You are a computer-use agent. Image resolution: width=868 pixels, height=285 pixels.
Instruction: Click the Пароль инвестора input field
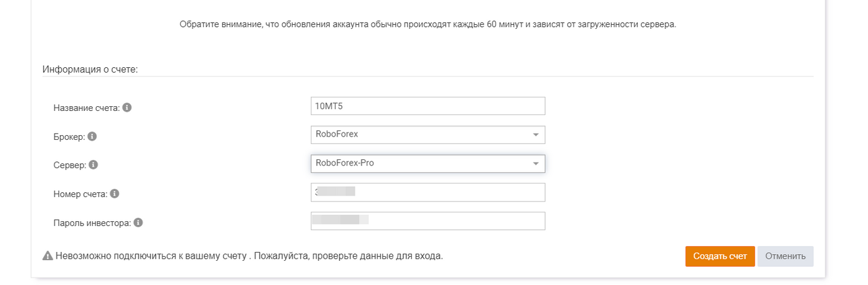click(428, 221)
